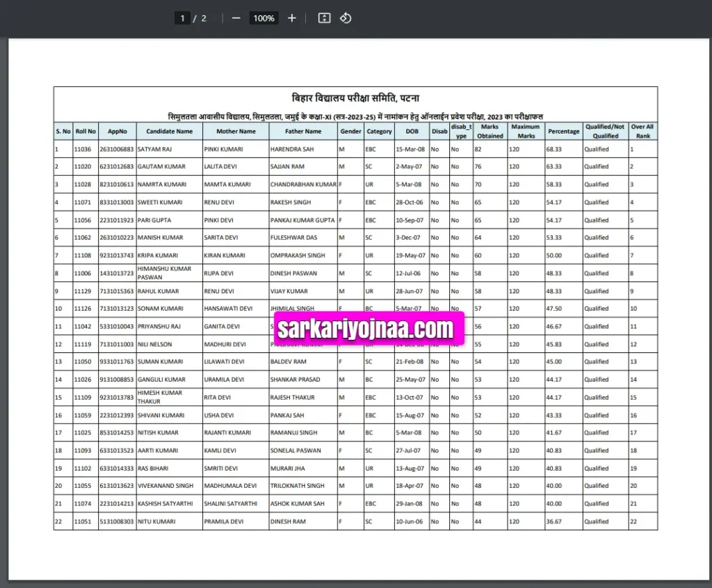Click candidate name AARTI KUMARI

click(158, 450)
